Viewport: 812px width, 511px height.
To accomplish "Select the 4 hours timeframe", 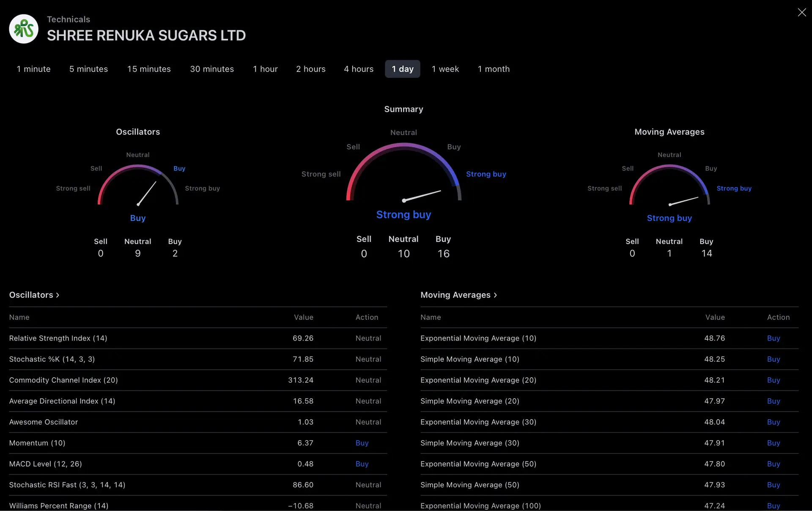I will coord(359,69).
